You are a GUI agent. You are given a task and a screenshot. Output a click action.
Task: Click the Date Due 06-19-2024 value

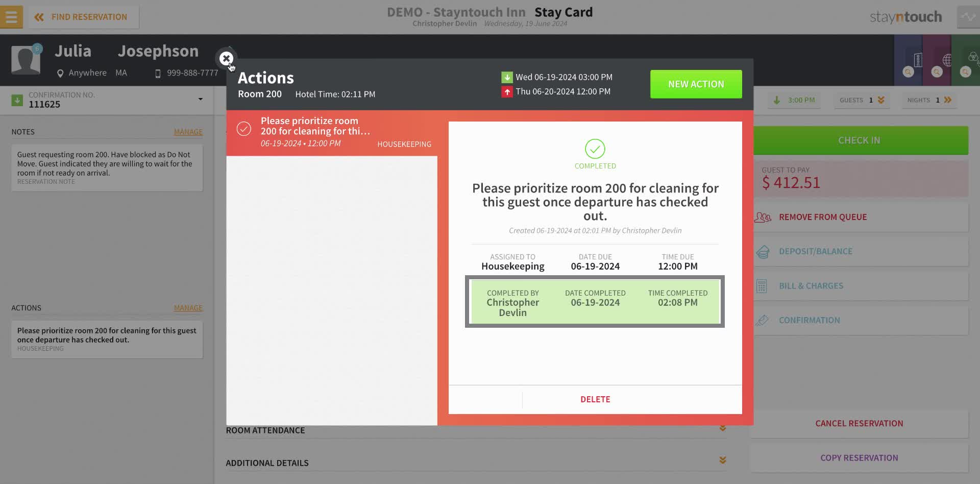[x=595, y=267]
